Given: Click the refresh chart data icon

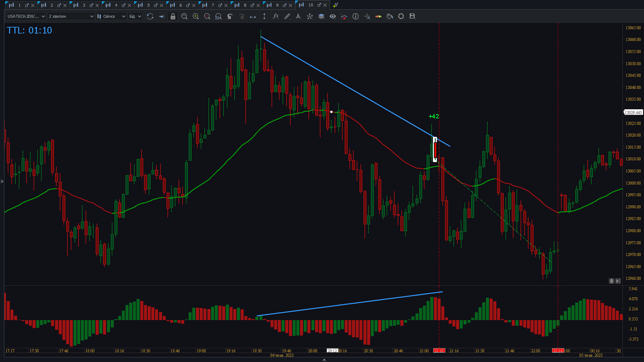Looking at the screenshot, I should click(150, 16).
